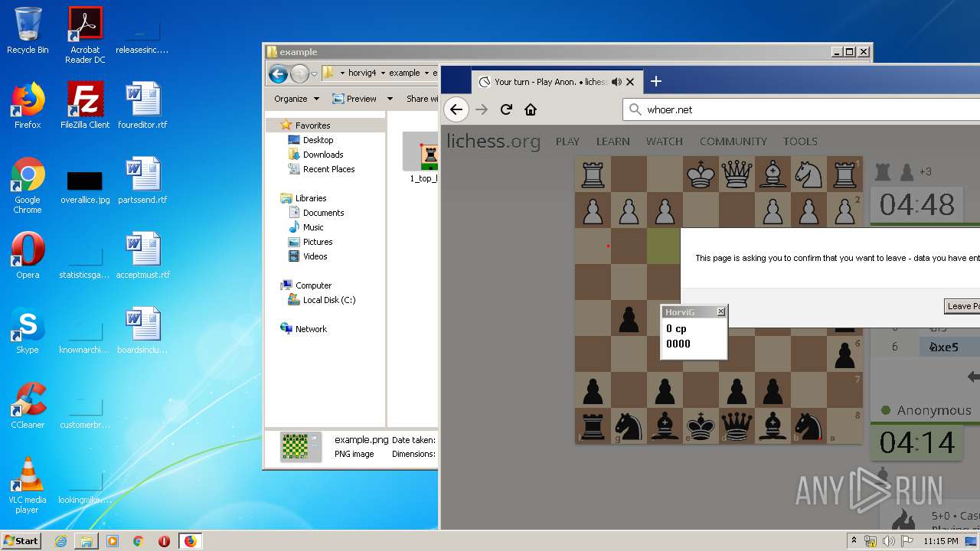Go forward in Explorer example window
980x551 pixels.
(x=299, y=73)
